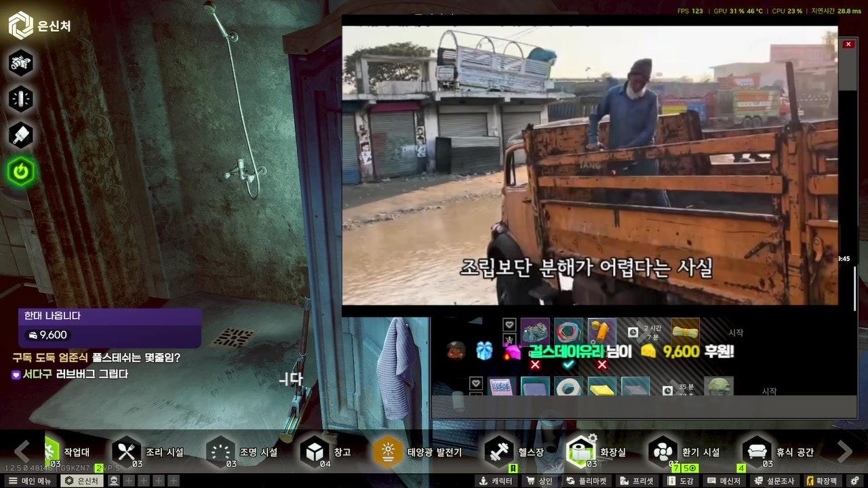Viewport: 868px width, 488px height.
Task: Click 시작 for the 2시간 7분 craft
Action: pyautogui.click(x=736, y=333)
